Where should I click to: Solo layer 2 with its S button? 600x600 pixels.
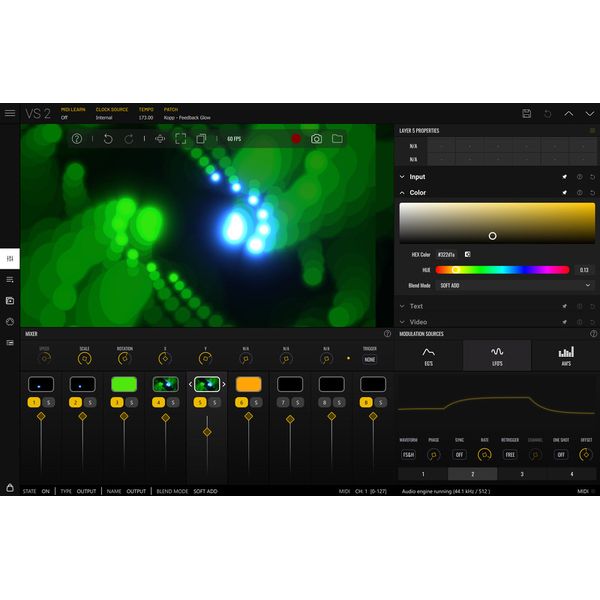point(90,403)
